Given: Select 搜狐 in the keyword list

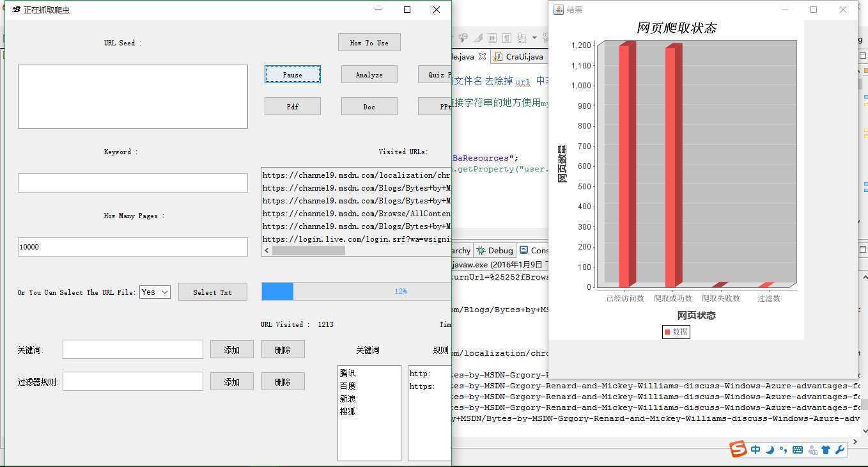Looking at the screenshot, I should [x=348, y=411].
